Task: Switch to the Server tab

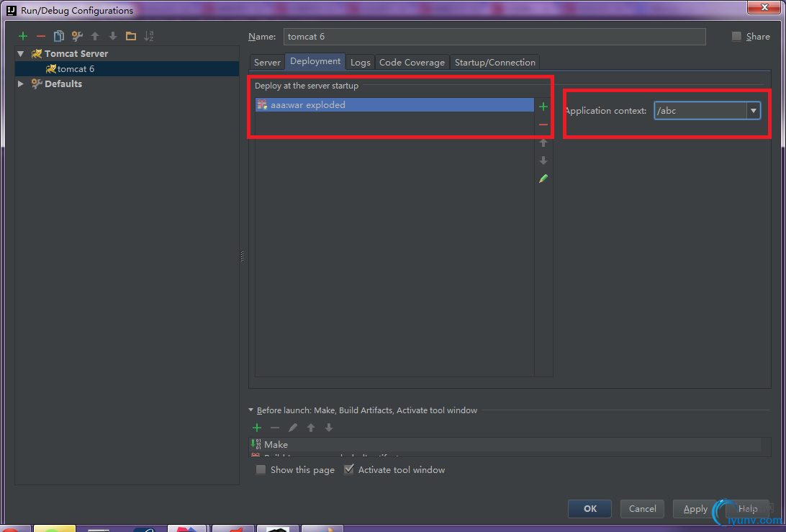Action: [x=267, y=62]
